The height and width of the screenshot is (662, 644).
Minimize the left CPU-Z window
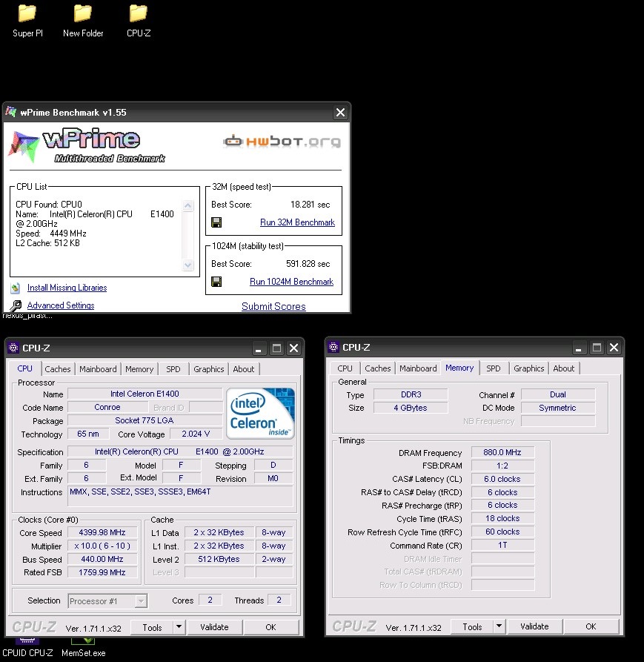(x=259, y=348)
